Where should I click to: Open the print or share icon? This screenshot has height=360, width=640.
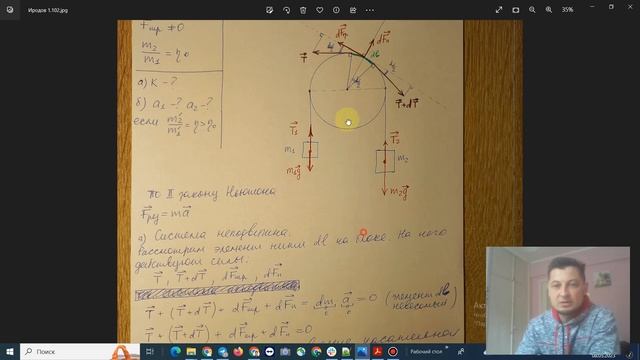(353, 10)
